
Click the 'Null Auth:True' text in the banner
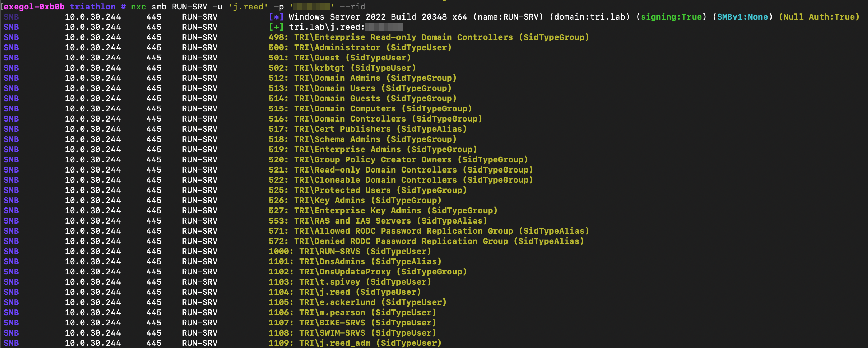(819, 17)
